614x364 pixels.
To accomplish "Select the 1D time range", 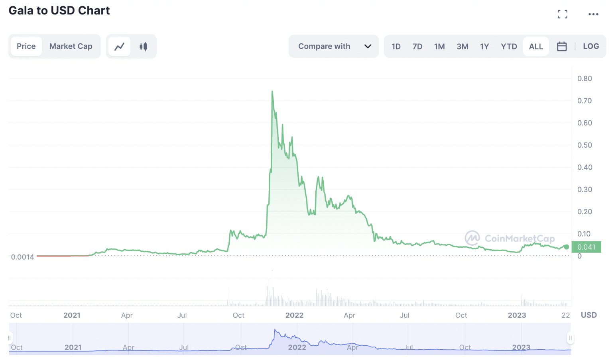I will (396, 47).
